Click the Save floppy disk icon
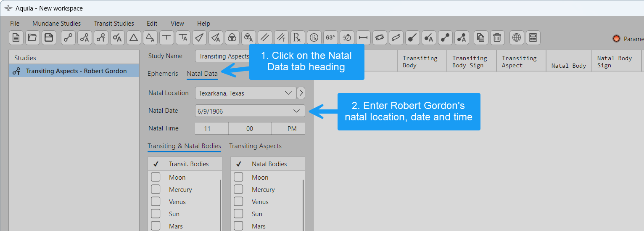The width and height of the screenshot is (644, 231). (x=49, y=37)
